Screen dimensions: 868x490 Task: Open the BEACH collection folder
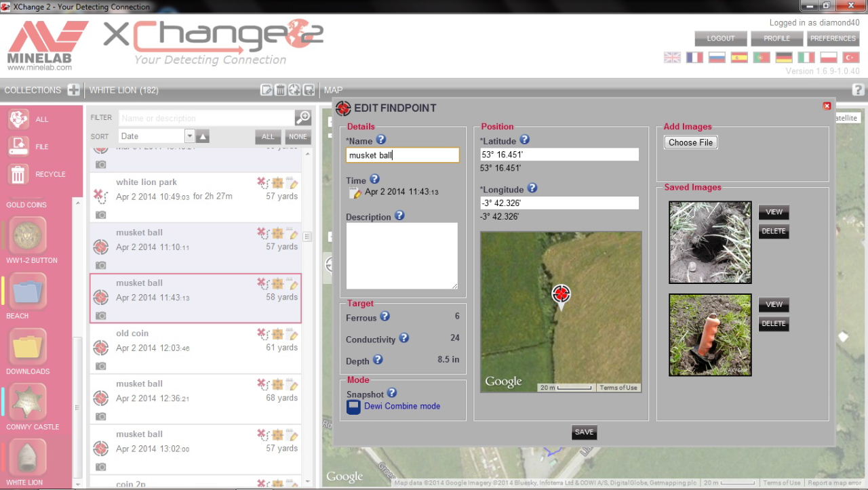tap(28, 291)
